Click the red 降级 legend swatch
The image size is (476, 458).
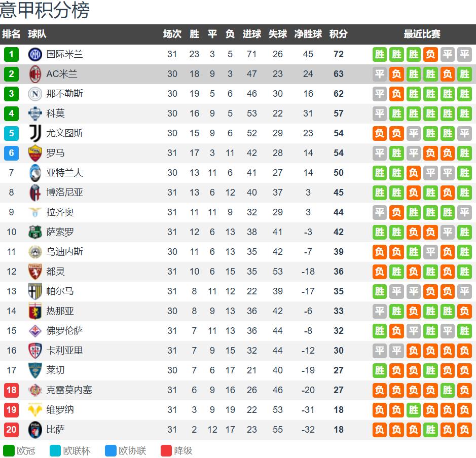(x=166, y=450)
